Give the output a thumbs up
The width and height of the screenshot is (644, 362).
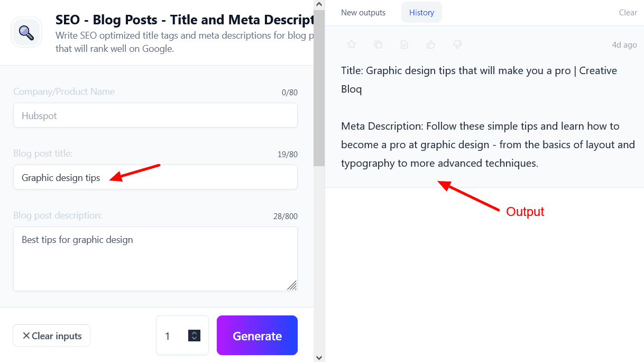point(431,45)
